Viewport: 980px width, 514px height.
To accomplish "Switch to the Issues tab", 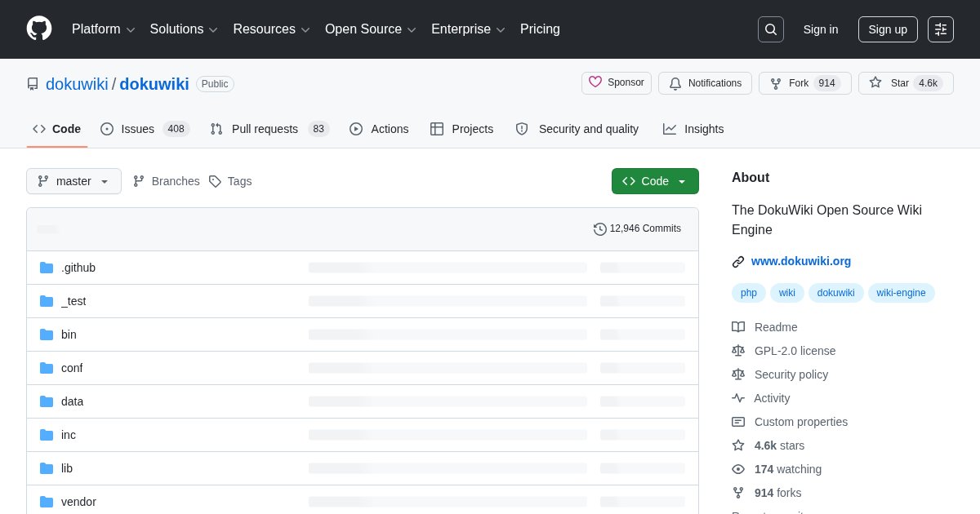I will 145,129.
